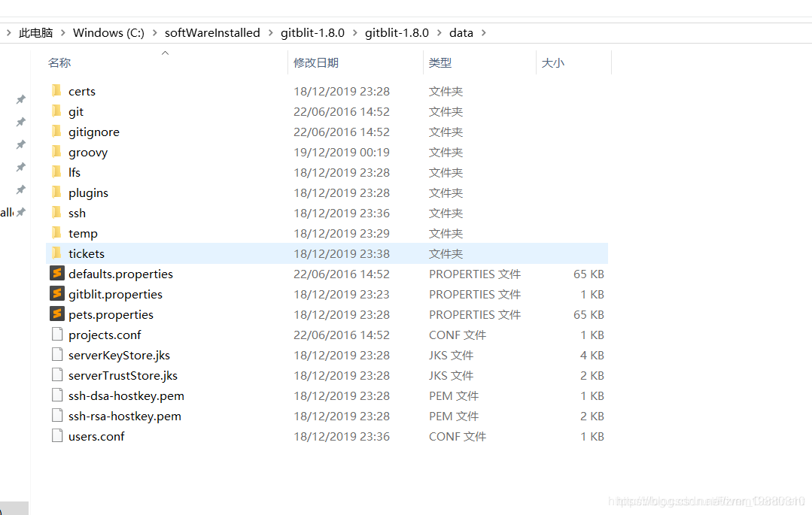Image resolution: width=812 pixels, height=515 pixels.
Task: Click the git folder icon
Action: (57, 111)
